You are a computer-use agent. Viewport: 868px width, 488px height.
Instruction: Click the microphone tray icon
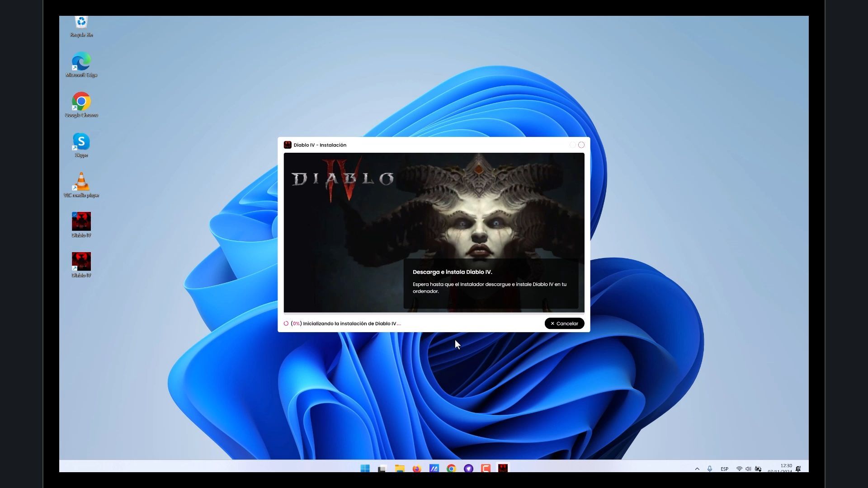click(x=710, y=469)
